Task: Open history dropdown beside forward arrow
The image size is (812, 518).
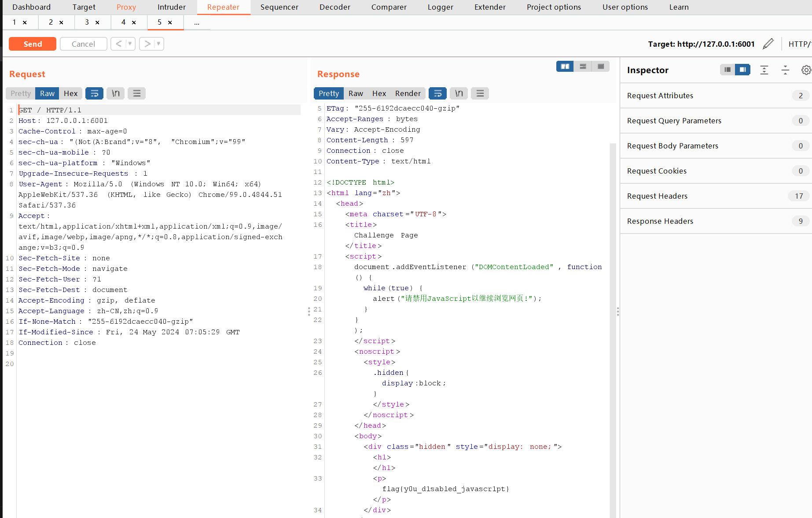Action: (159, 44)
